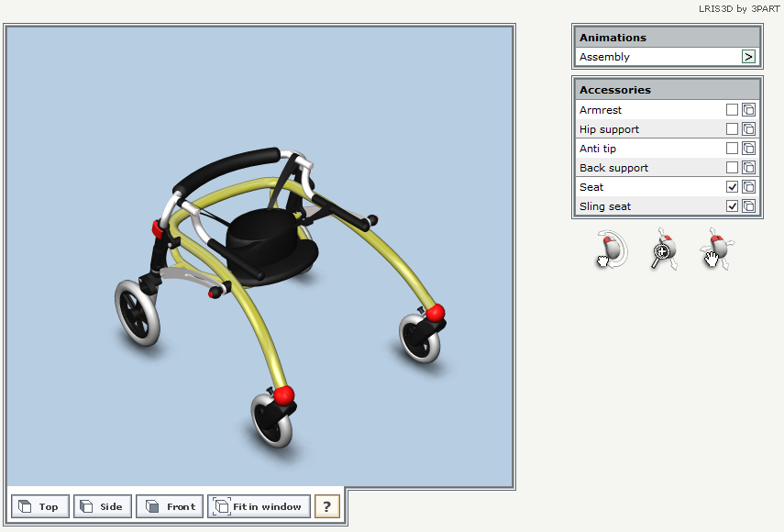Click the Hip support label
This screenshot has height=532, width=784.
pyautogui.click(x=609, y=129)
